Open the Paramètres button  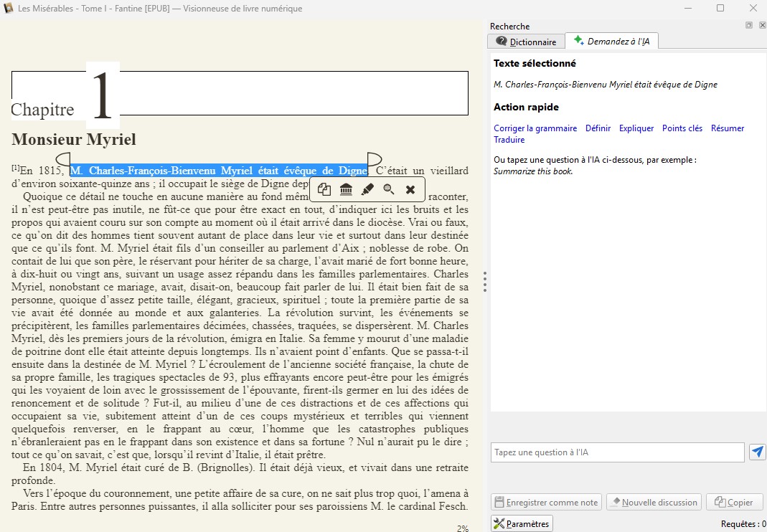pyautogui.click(x=522, y=524)
